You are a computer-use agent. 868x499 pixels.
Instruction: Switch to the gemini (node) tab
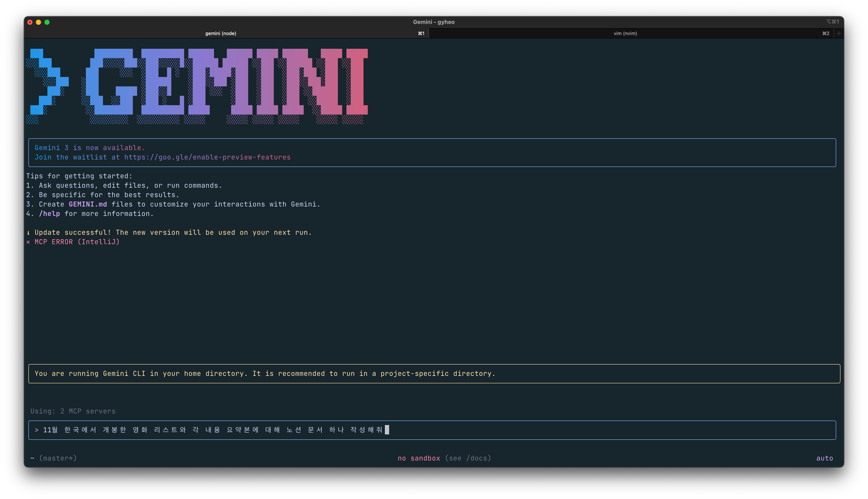click(x=226, y=33)
